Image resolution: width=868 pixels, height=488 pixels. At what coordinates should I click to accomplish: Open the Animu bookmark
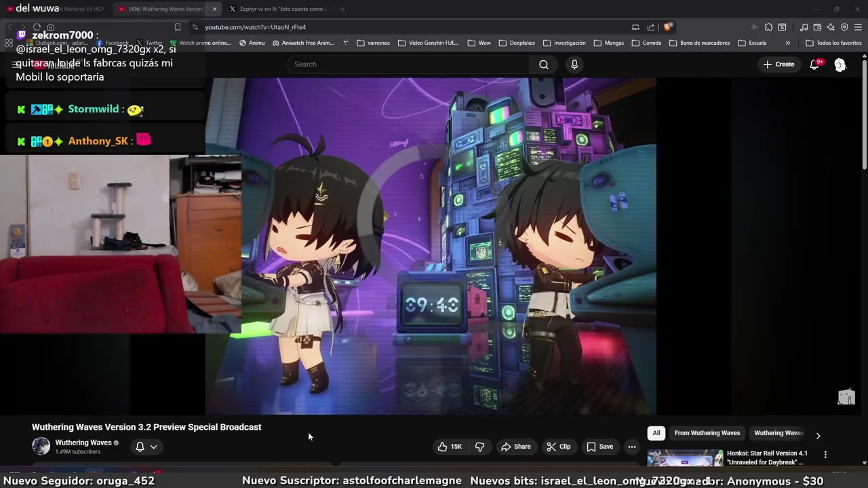(x=252, y=43)
